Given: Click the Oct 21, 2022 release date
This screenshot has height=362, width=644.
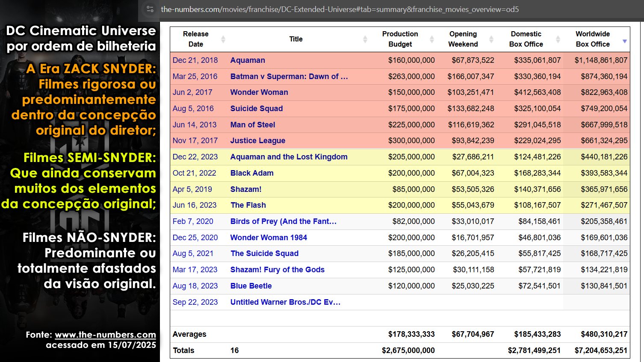Looking at the screenshot, I should click(194, 173).
